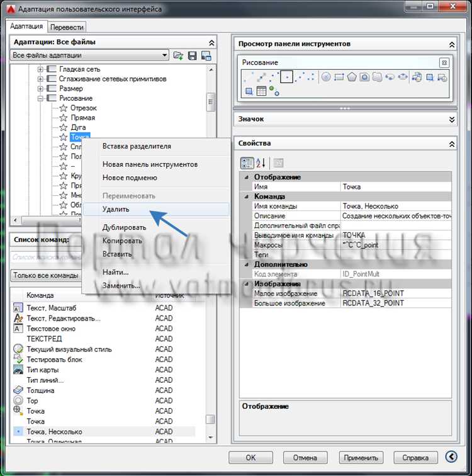Click the Применить button
The height and width of the screenshot is (476, 472).
pyautogui.click(x=361, y=458)
